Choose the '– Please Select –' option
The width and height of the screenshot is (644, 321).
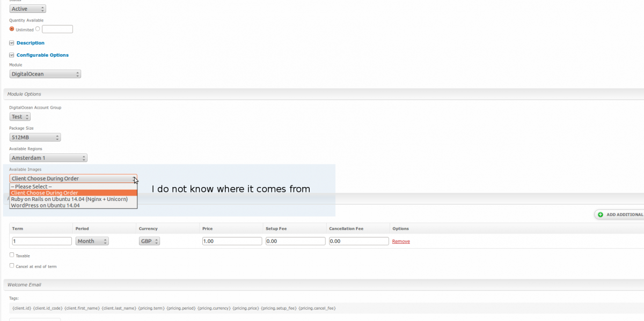coord(73,186)
